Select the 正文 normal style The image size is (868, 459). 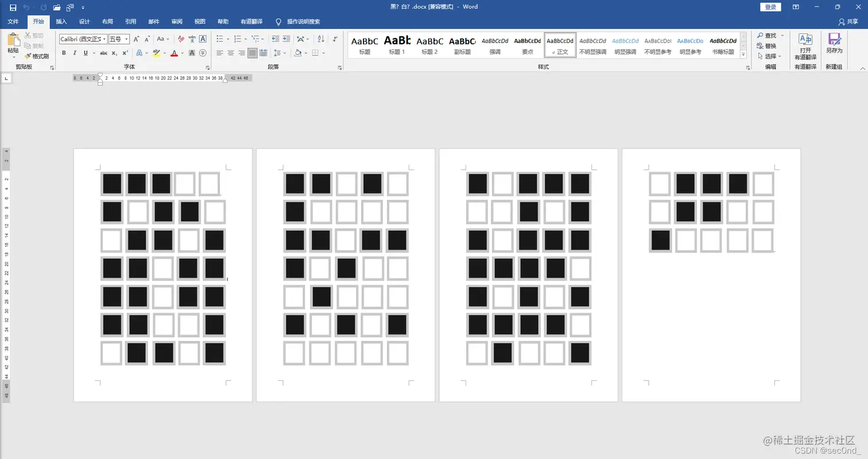click(560, 45)
